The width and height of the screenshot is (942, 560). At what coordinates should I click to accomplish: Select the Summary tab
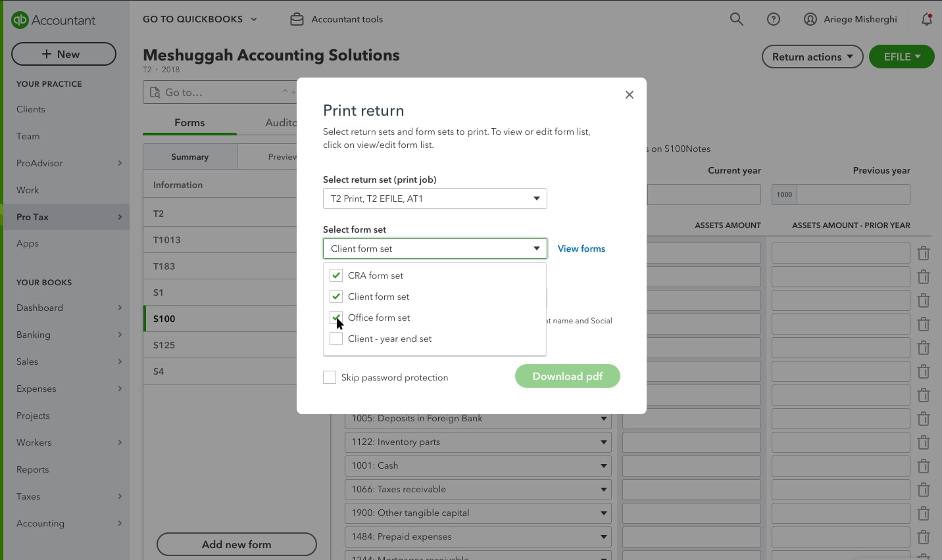pyautogui.click(x=190, y=157)
